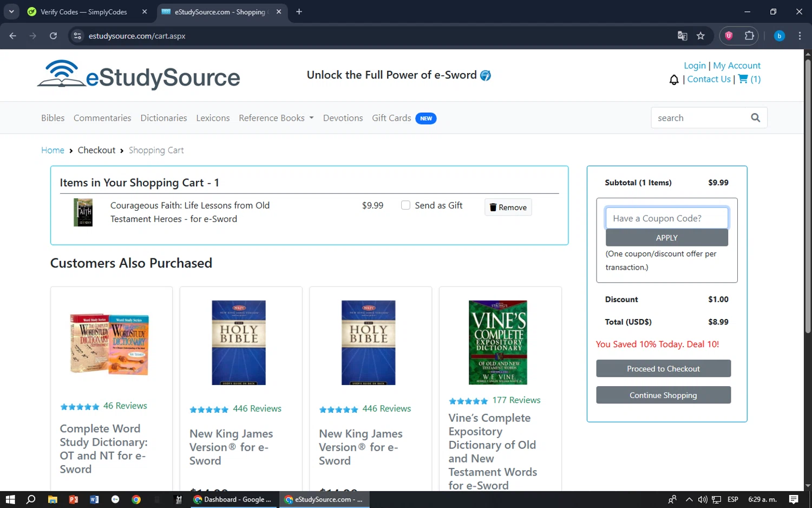Open Vine's Complete Expository Dictionary cover
This screenshot has width=812, height=508.
click(498, 342)
